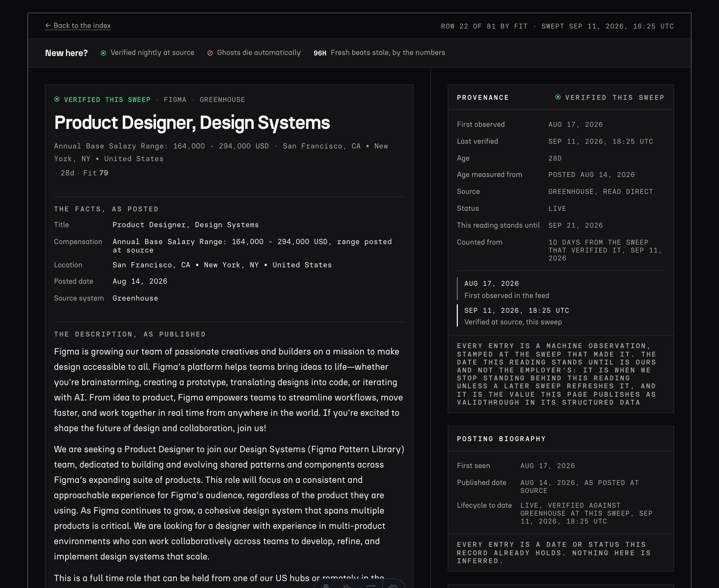Click the Lifecycle to date value starting 'LIVE, VERIFIED AGAINST'
719x588 pixels.
(x=587, y=513)
